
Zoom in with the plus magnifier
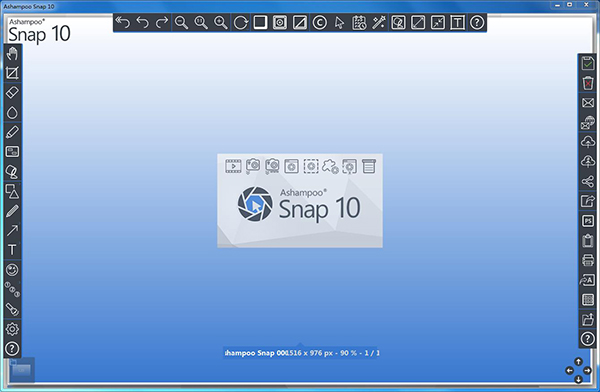221,23
